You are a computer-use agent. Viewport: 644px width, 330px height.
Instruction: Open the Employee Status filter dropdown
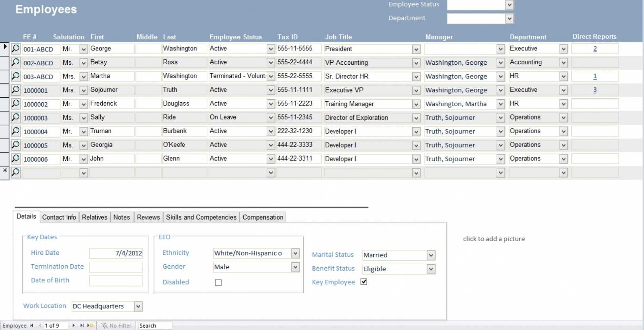pos(510,5)
